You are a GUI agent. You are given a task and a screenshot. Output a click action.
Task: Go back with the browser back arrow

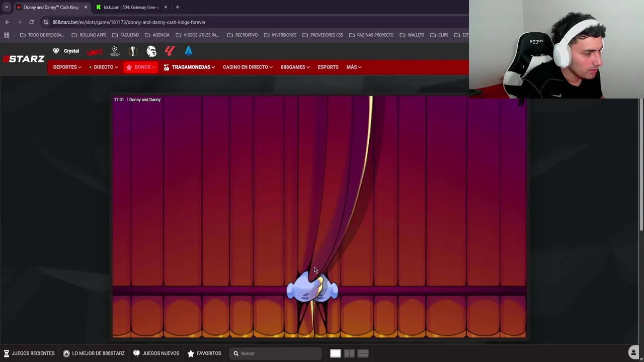[x=7, y=22]
